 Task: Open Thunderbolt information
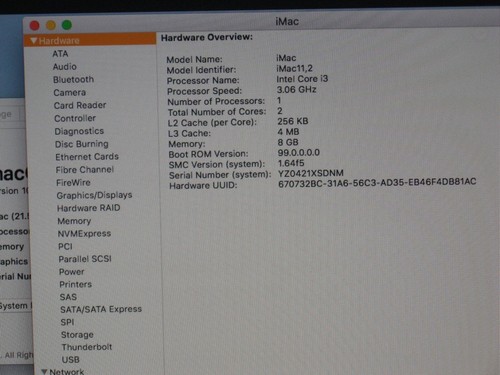pos(87,347)
